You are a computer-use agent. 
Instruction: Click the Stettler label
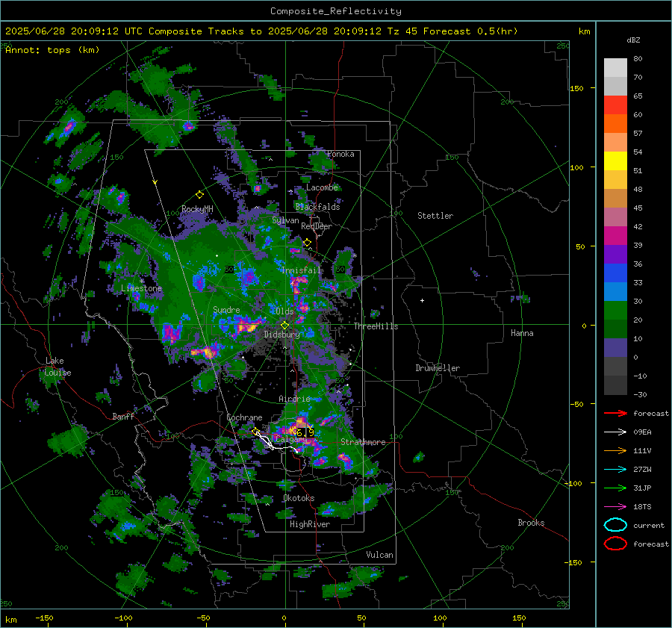(x=435, y=216)
